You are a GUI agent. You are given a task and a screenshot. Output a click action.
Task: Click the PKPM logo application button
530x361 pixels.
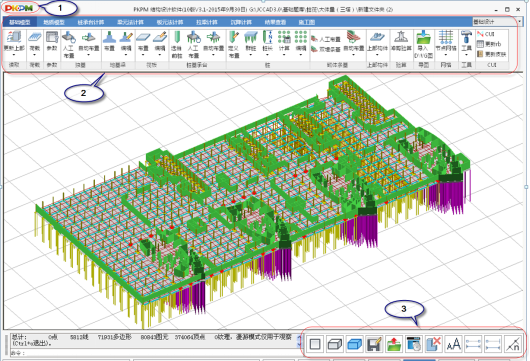point(19,8)
